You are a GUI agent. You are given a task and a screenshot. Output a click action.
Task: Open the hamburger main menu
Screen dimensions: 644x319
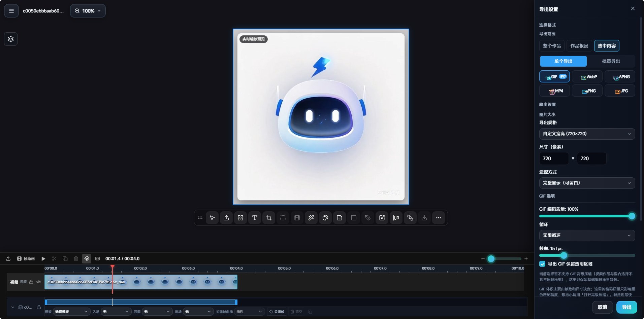point(11,11)
